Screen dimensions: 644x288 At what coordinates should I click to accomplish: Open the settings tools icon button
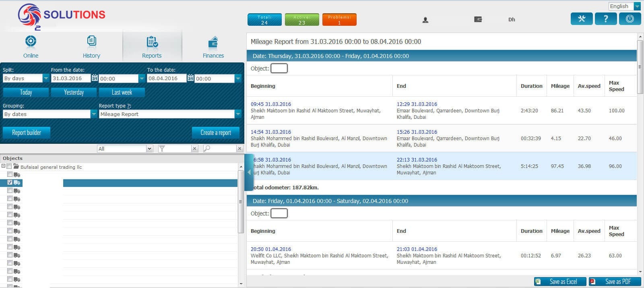582,19
